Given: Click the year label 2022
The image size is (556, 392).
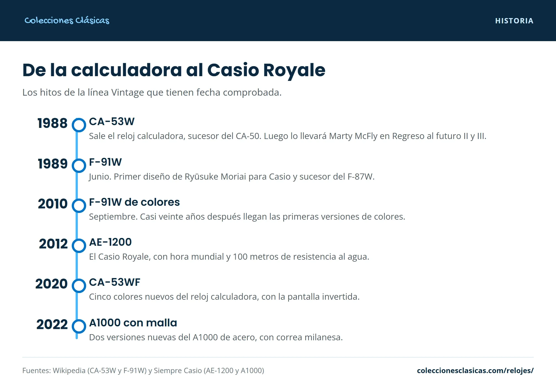Looking at the screenshot, I should tap(52, 324).
